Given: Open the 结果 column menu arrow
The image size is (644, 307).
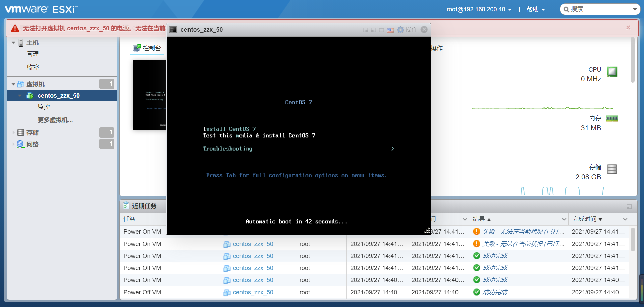Looking at the screenshot, I should pos(564,219).
